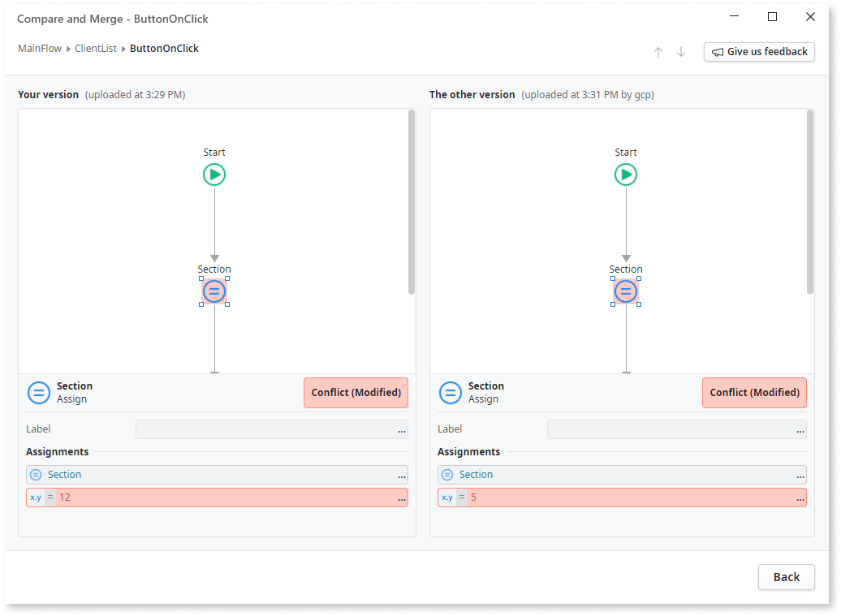Select the Start node in the other version
841x616 pixels.
pos(625,174)
